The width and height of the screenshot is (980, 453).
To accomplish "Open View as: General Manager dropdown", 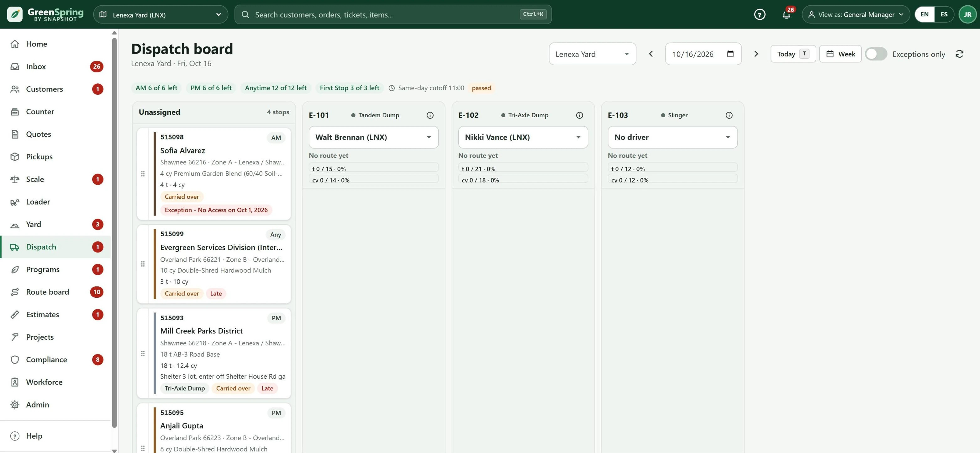I will pos(856,14).
